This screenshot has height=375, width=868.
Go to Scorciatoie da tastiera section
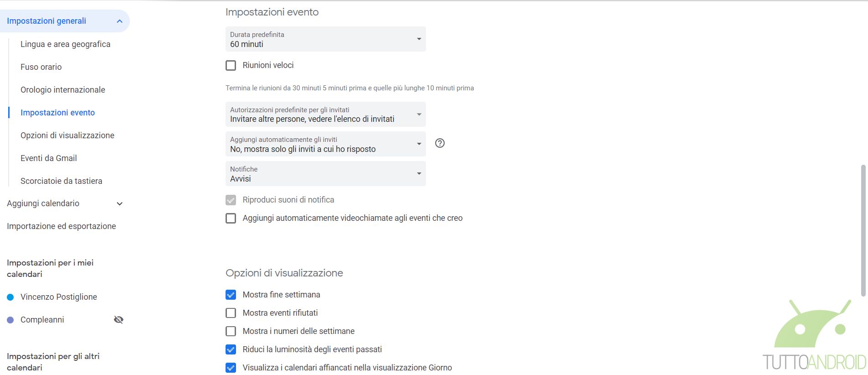[x=62, y=181]
